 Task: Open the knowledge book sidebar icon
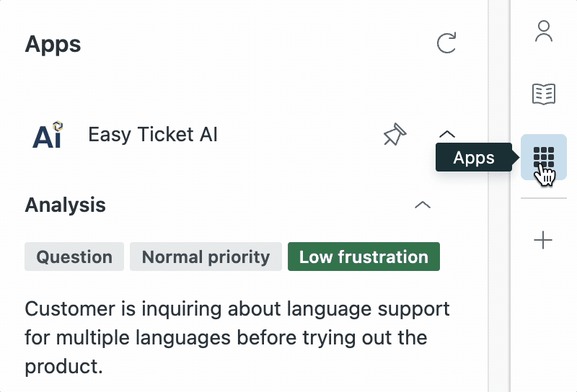[544, 94]
